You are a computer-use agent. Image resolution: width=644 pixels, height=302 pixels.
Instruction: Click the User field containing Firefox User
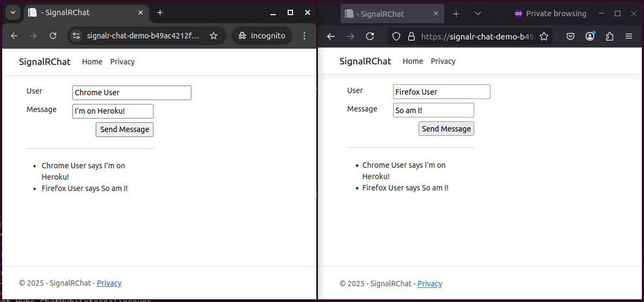[442, 91]
